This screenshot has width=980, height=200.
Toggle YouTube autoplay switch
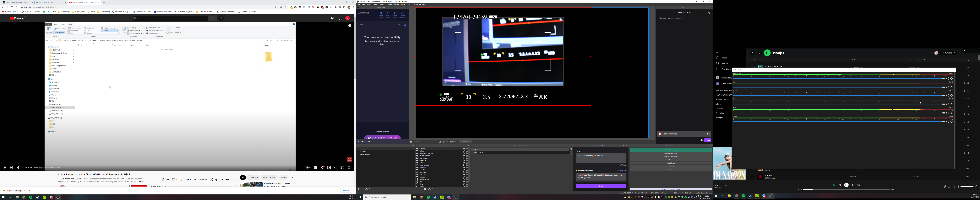pos(308,167)
